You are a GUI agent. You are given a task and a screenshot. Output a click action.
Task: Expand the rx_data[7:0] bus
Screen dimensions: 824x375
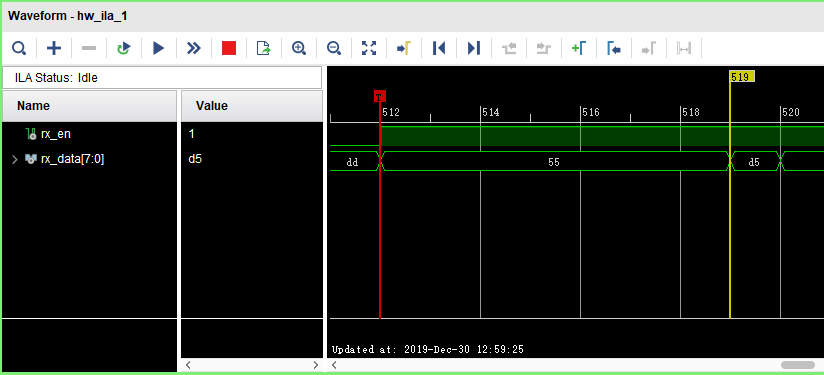(x=15, y=159)
